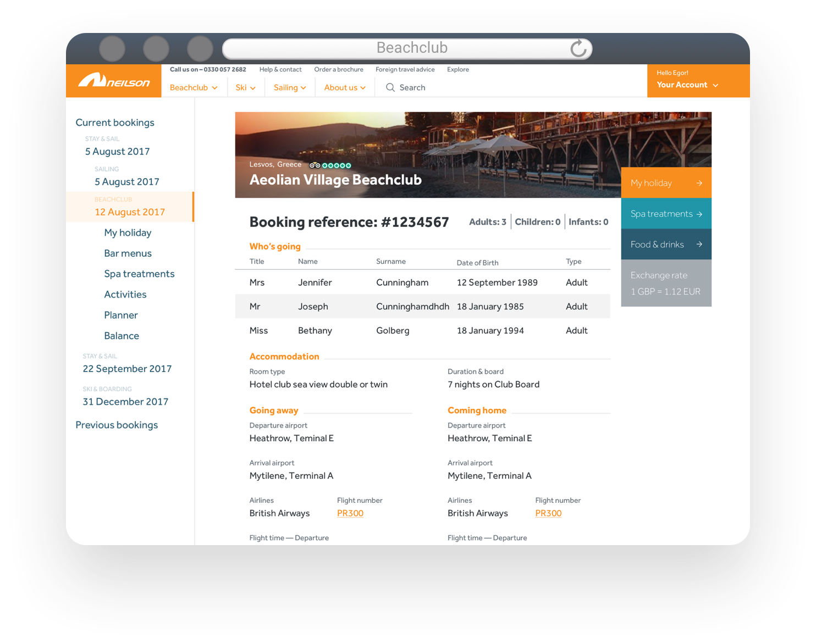Expand the Ski navigation dropdown

(x=245, y=88)
